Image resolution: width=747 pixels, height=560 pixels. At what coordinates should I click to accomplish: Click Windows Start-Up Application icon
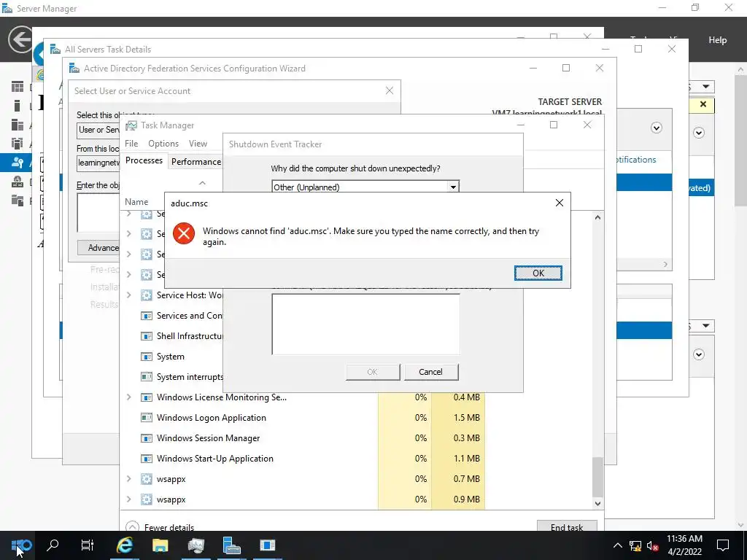click(x=147, y=459)
